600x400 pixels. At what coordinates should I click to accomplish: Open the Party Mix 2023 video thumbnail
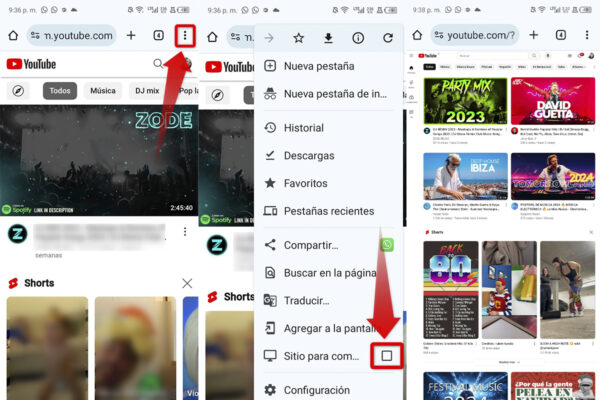465,101
